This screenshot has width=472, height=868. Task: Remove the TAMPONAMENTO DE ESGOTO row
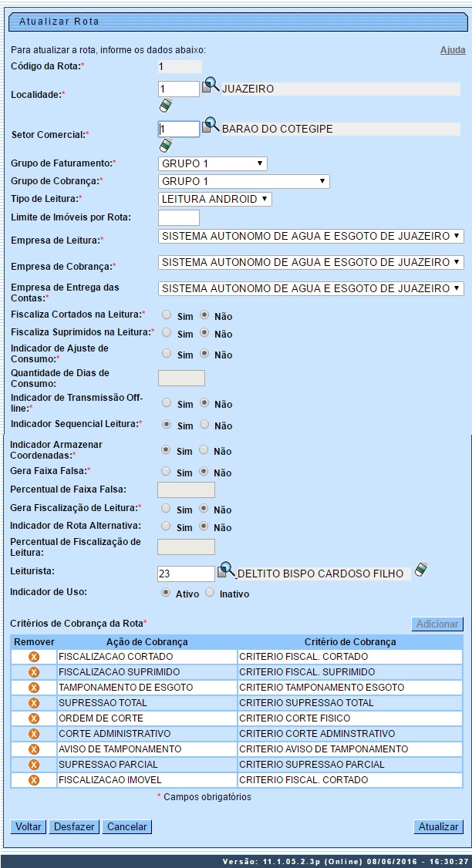[34, 688]
